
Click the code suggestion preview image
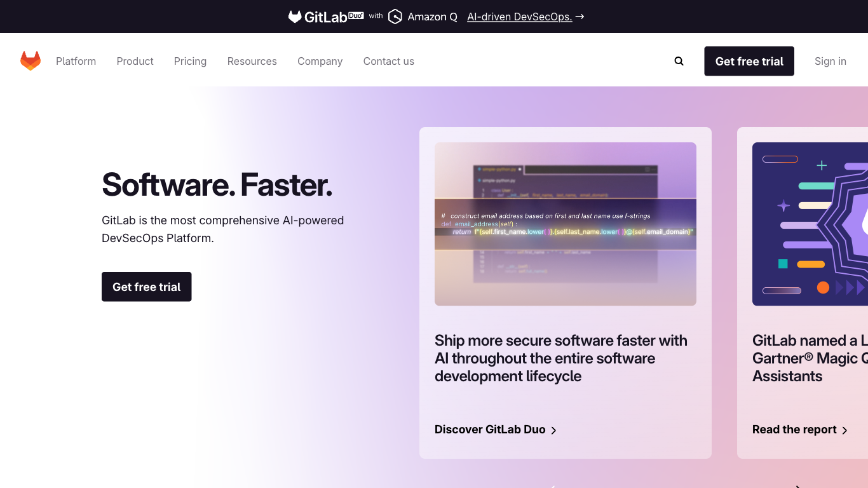pos(566,224)
